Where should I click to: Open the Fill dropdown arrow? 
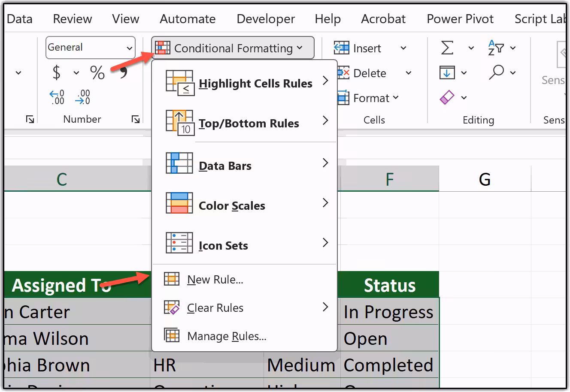[464, 73]
